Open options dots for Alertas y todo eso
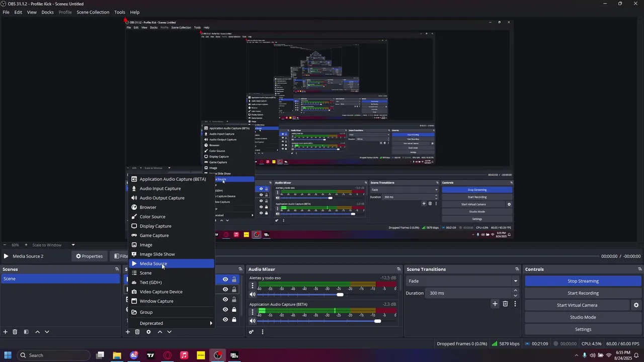 253,286
